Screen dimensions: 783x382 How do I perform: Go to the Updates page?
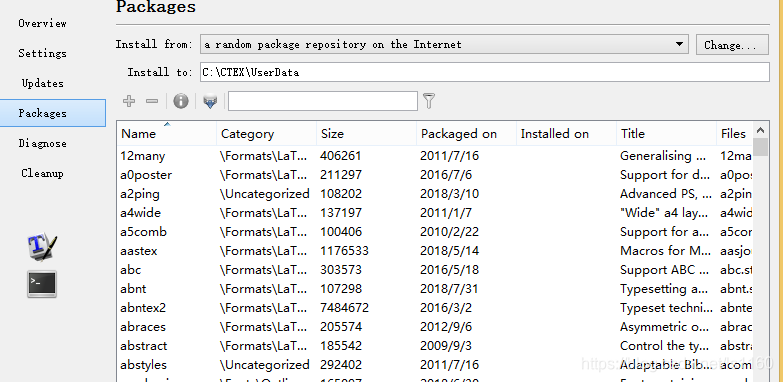point(42,83)
